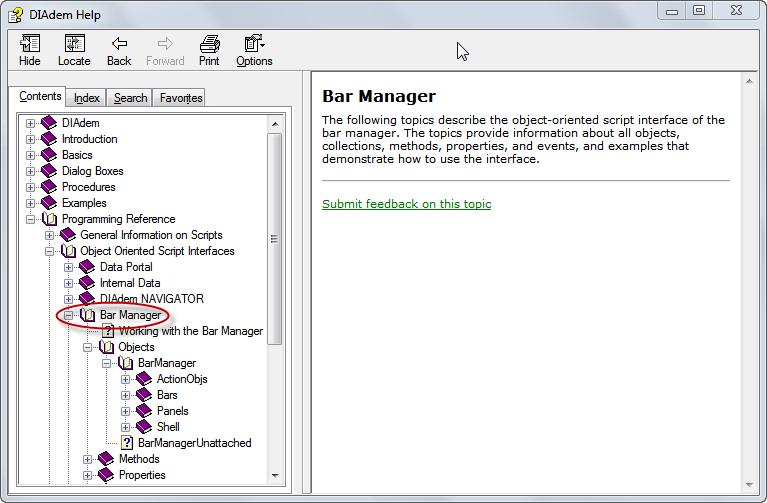Click the Shell book icon
The width and height of the screenshot is (767, 503).
tap(144, 427)
